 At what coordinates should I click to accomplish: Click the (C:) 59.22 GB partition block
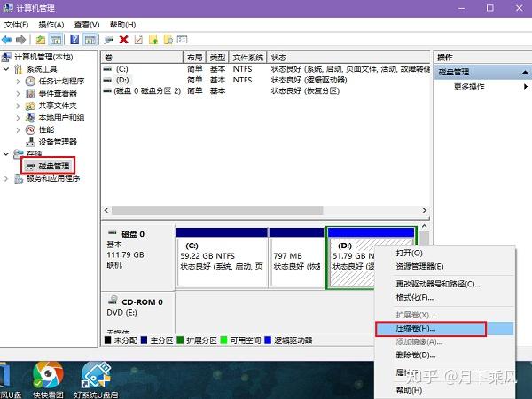tap(222, 262)
